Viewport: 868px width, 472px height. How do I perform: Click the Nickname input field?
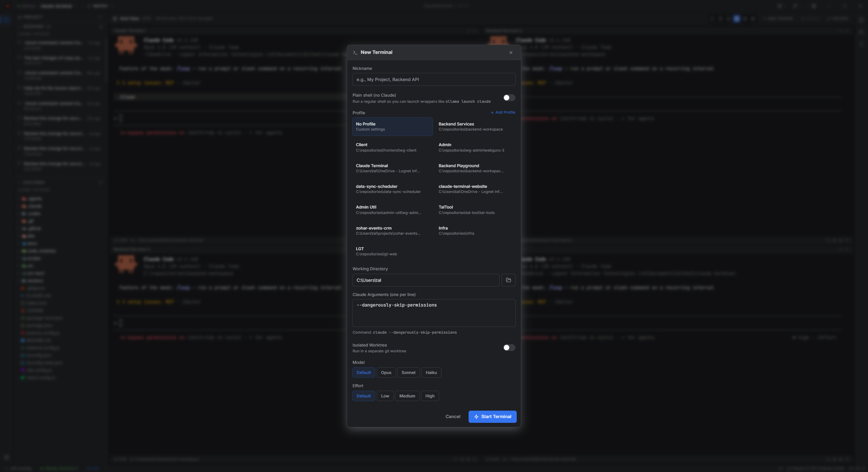tap(434, 79)
